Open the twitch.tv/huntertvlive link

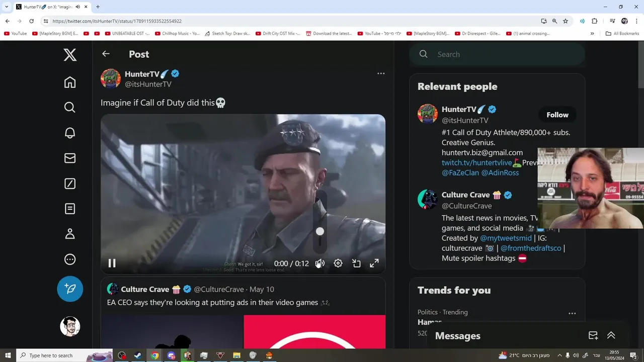[476, 162]
